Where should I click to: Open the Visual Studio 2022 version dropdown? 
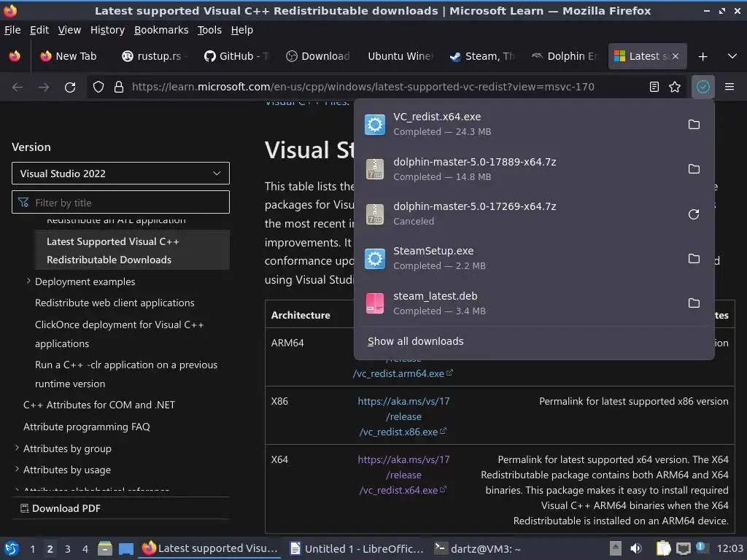[x=120, y=174]
